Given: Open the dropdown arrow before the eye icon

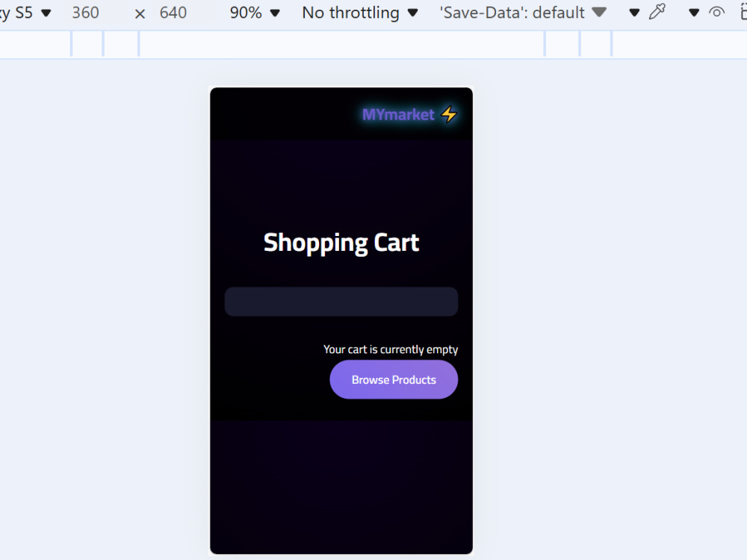Looking at the screenshot, I should point(694,13).
